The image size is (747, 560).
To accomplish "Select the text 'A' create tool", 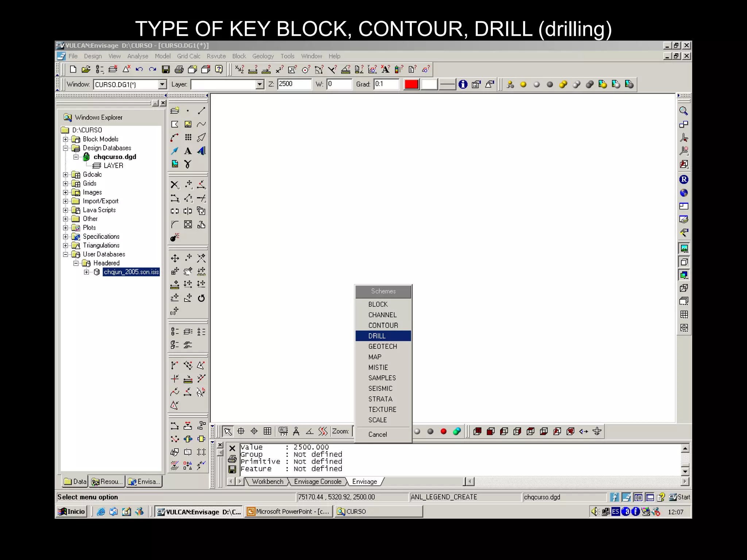I will [188, 151].
